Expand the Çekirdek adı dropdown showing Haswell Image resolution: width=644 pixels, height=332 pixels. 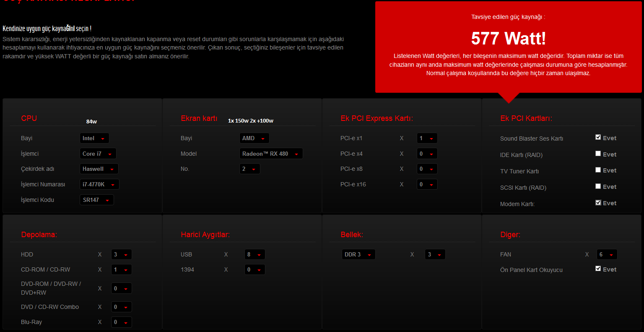pos(99,169)
